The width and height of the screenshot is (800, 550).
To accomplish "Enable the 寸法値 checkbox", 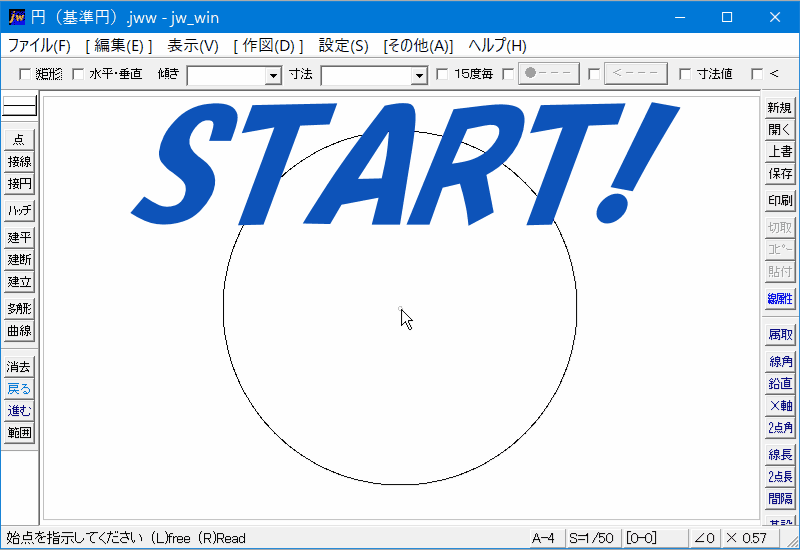I will coord(685,74).
